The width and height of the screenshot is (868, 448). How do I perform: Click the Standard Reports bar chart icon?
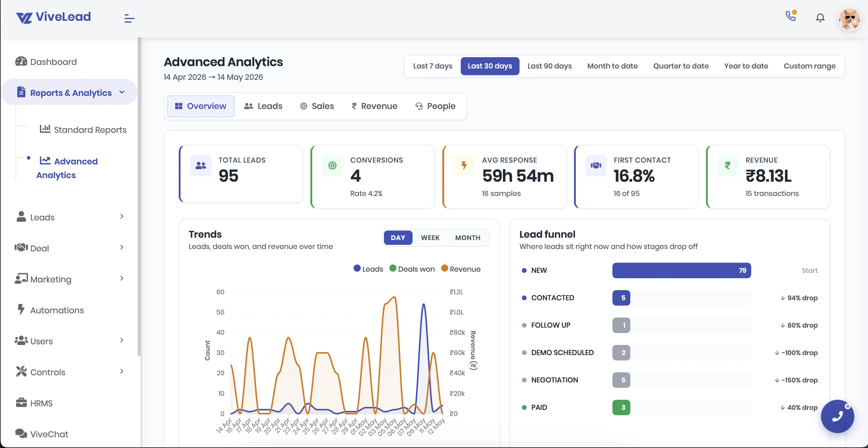pos(45,129)
